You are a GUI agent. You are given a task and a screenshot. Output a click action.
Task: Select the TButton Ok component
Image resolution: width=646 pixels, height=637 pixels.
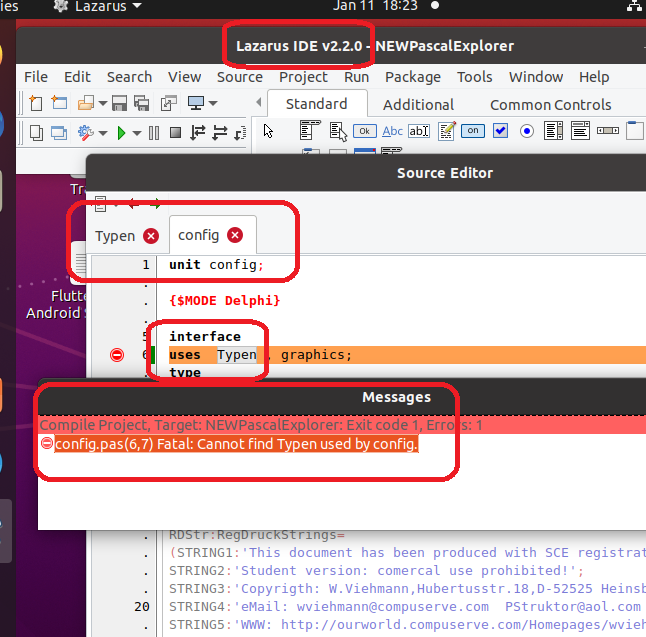(365, 131)
